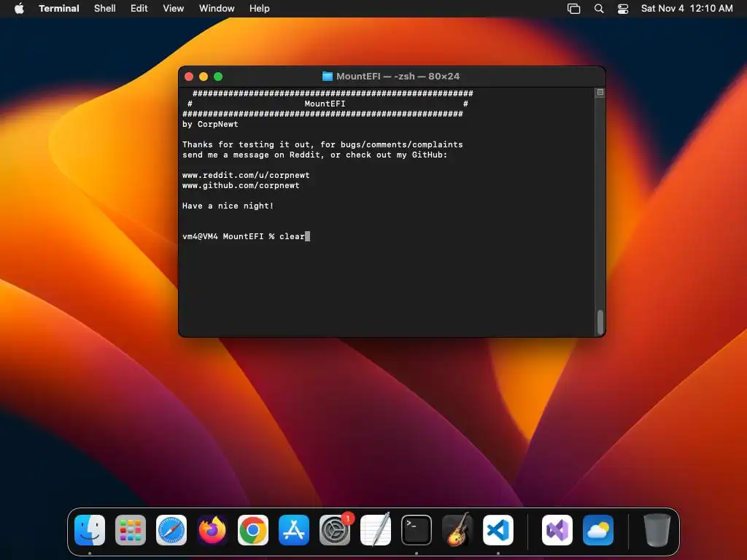Open Visual Studio from the Dock

(x=557, y=530)
